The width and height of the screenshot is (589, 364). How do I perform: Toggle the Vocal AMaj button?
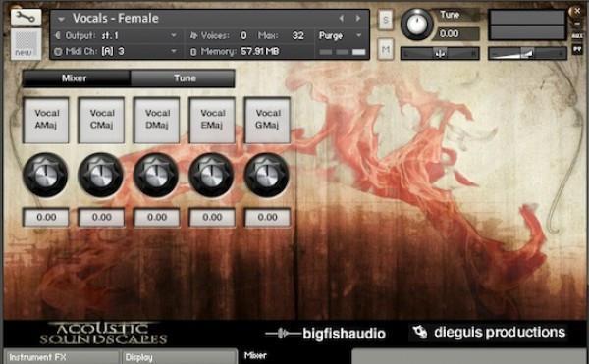[x=46, y=120]
